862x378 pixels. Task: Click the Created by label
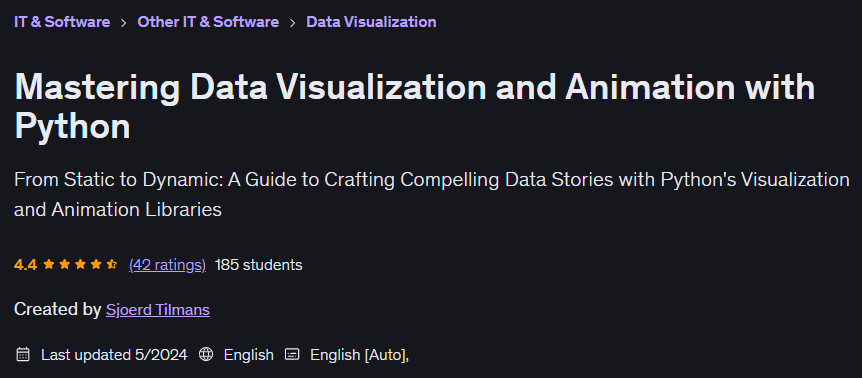pos(57,310)
